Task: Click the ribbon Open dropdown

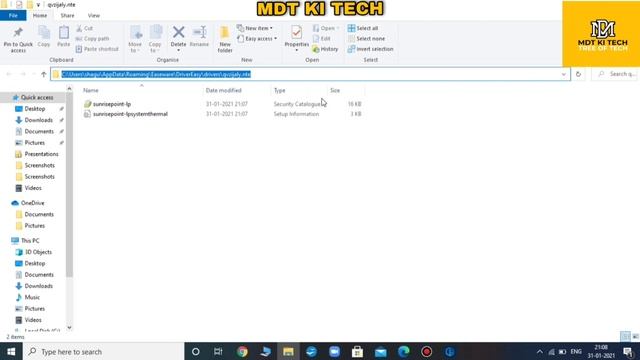Action: 326,28
